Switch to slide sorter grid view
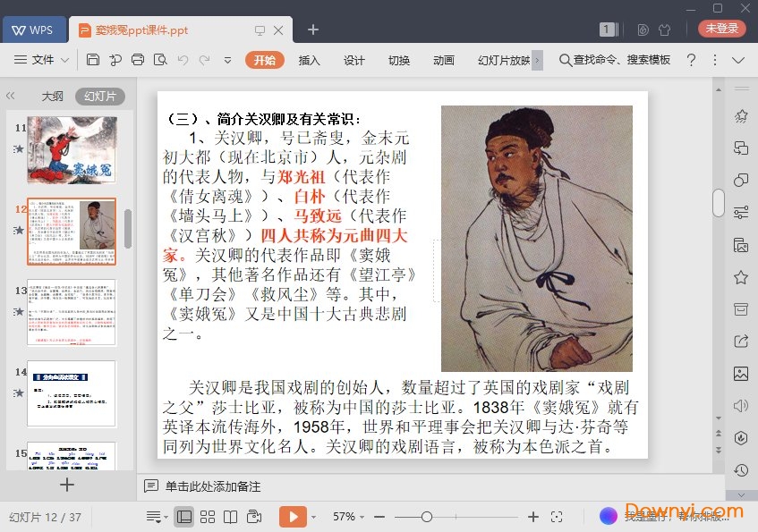This screenshot has height=532, width=758. click(208, 517)
